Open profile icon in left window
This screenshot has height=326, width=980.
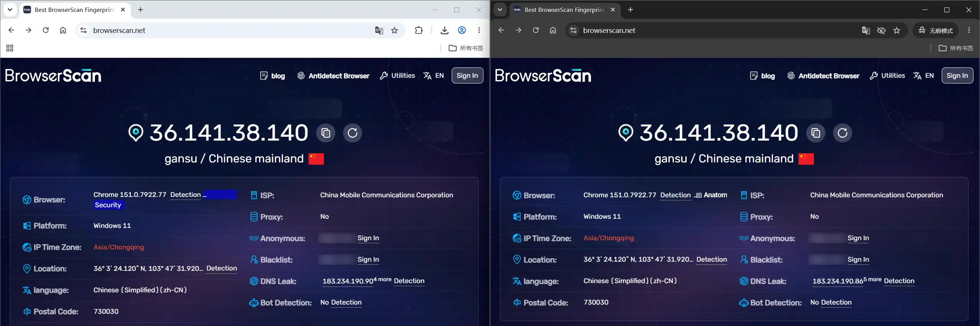[462, 30]
